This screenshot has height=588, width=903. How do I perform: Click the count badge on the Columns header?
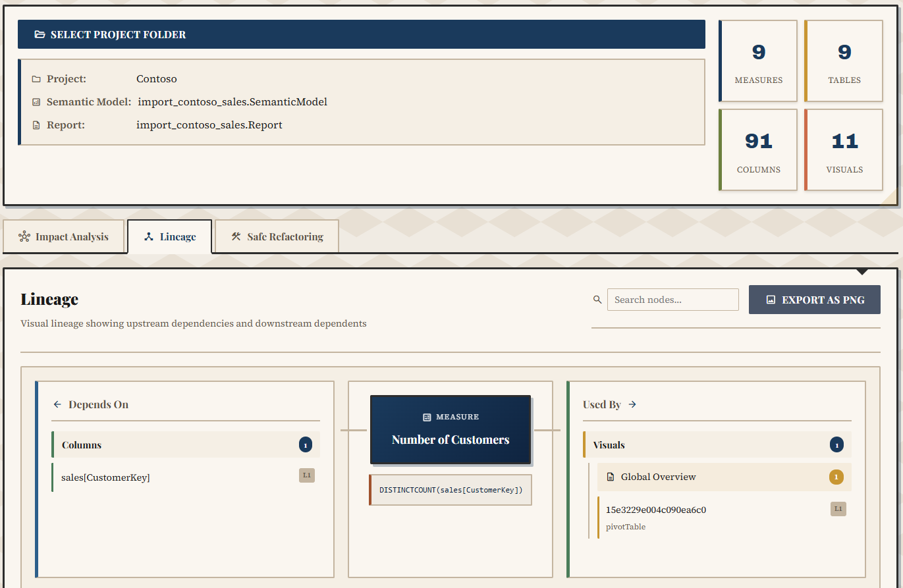pos(305,444)
